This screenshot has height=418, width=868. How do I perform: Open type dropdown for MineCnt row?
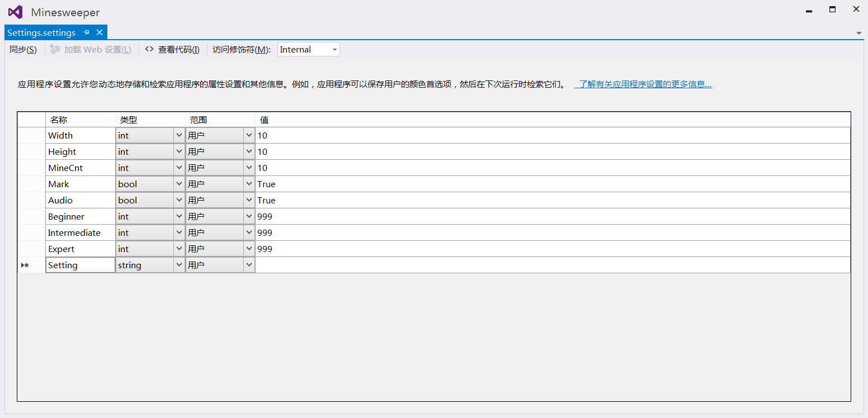[179, 168]
